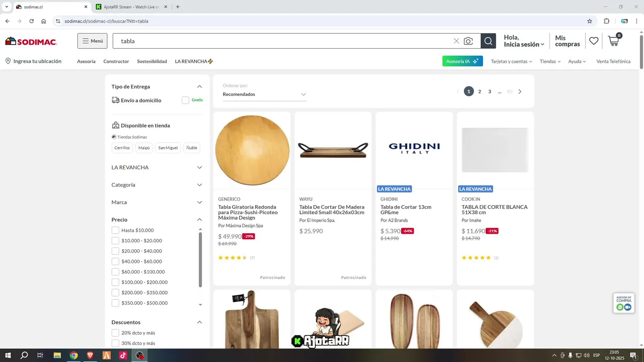Collapse the Precio filter section
Viewport: 644px width, 362px height.
(199, 220)
